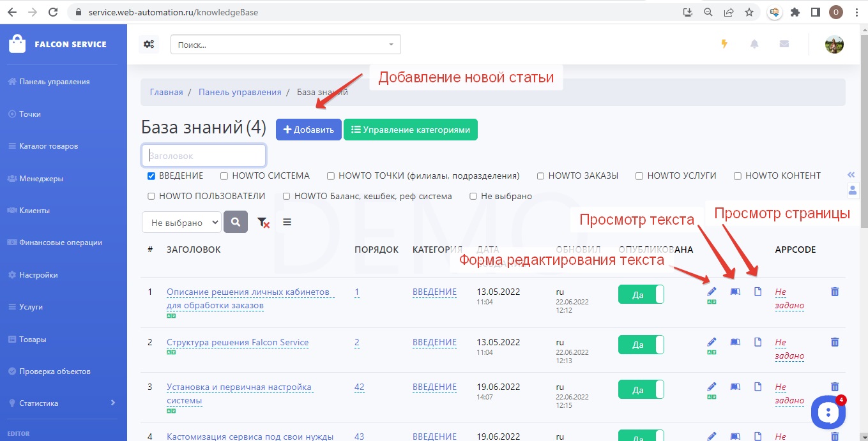The image size is (868, 441).
Task: Click the magnifier search button in filters
Action: coord(236,222)
